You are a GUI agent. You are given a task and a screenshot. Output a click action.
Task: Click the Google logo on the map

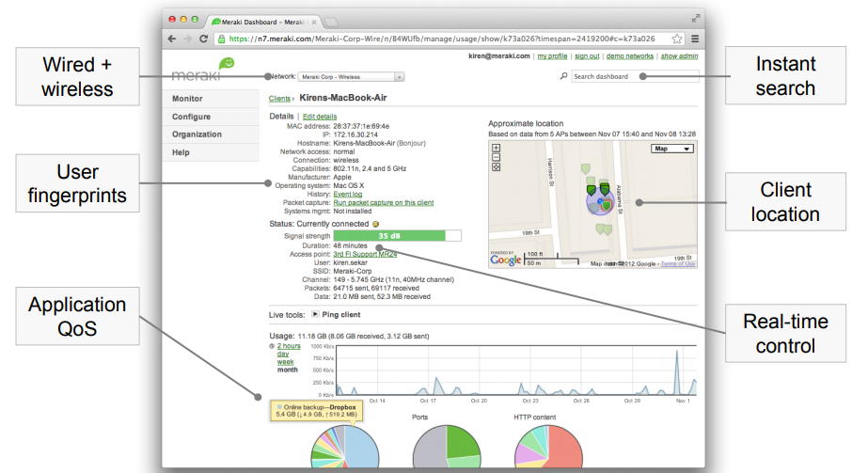(505, 260)
